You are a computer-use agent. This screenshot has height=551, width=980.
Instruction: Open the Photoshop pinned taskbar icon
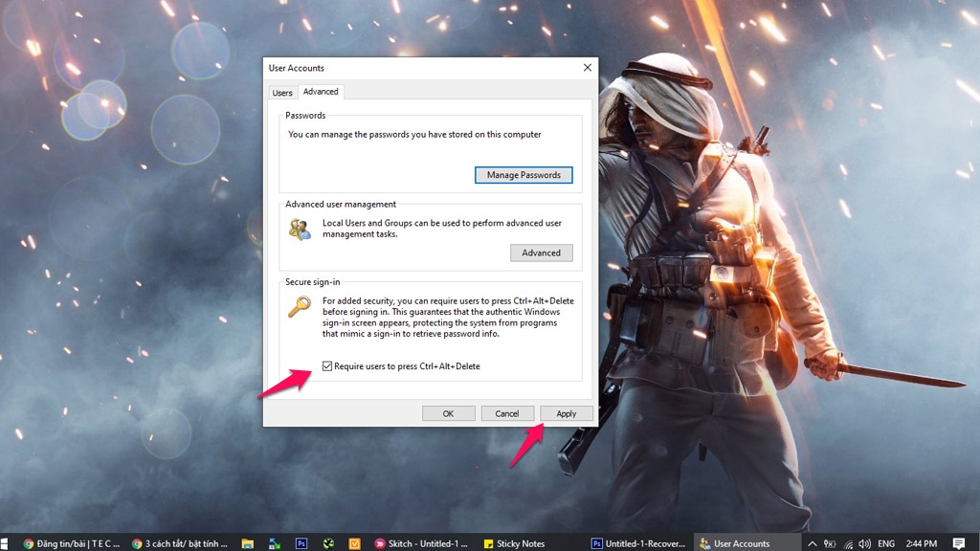[301, 543]
